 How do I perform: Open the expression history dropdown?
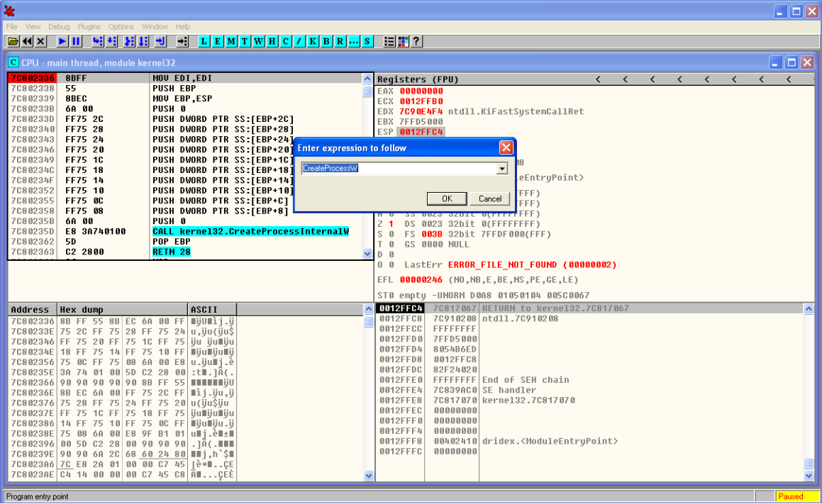click(x=502, y=169)
